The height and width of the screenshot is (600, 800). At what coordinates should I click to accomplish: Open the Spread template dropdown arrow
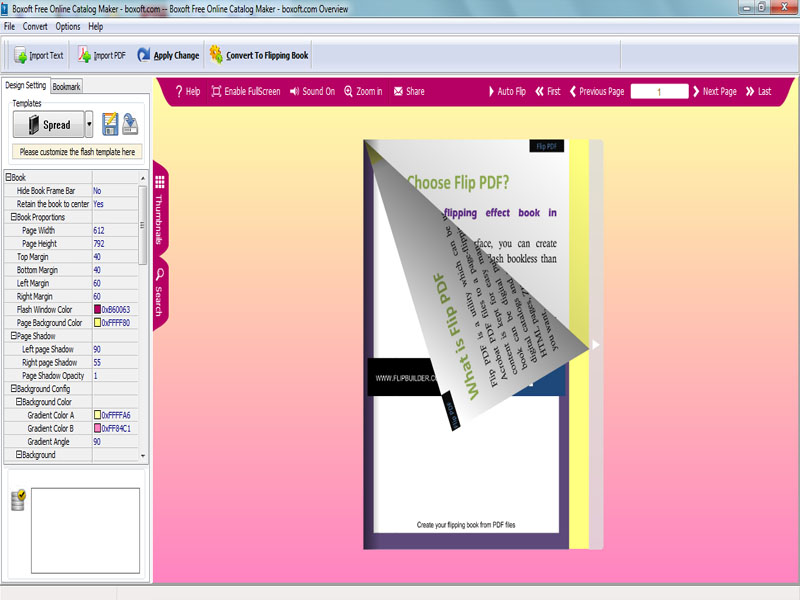[x=89, y=124]
